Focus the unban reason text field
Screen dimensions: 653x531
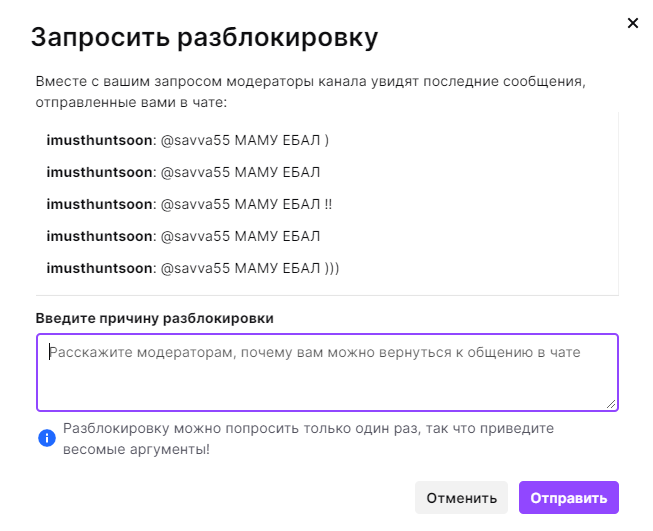tap(327, 372)
